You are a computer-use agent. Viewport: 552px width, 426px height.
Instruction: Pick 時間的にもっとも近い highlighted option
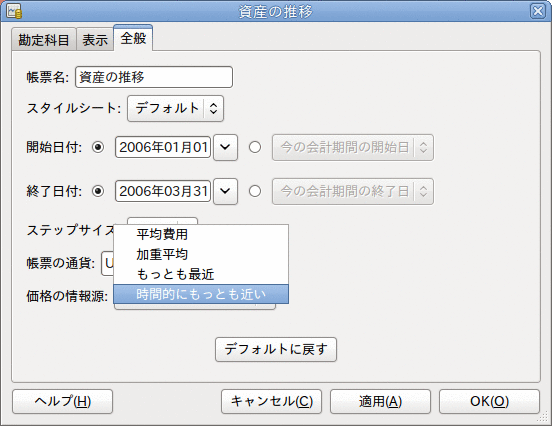201,294
